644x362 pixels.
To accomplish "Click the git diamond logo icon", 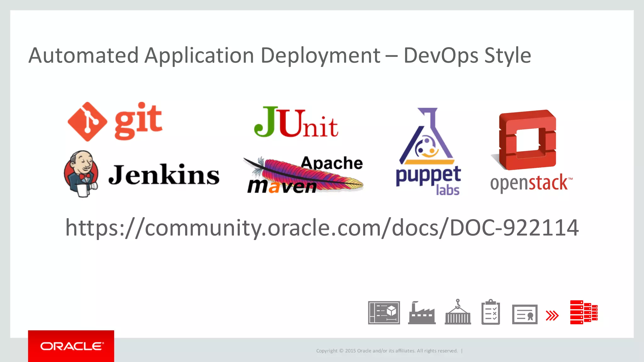I will pyautogui.click(x=87, y=122).
